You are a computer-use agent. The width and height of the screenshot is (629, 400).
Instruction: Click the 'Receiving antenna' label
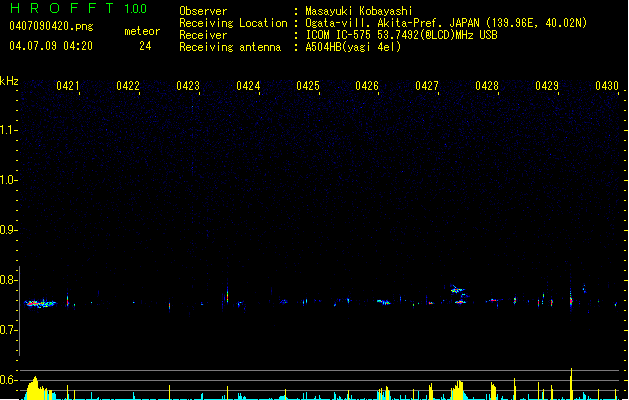click(x=230, y=47)
